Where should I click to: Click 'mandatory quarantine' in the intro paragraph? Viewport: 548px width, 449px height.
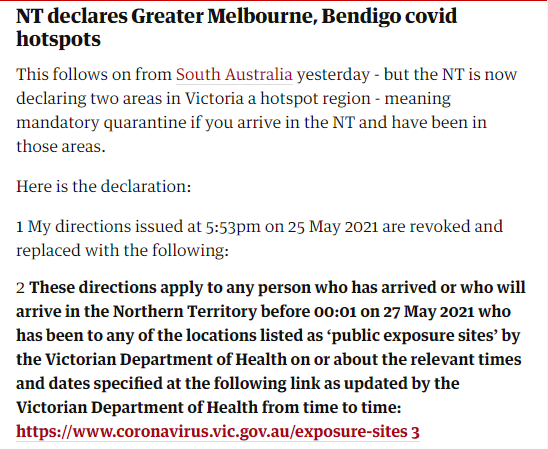coord(101,123)
